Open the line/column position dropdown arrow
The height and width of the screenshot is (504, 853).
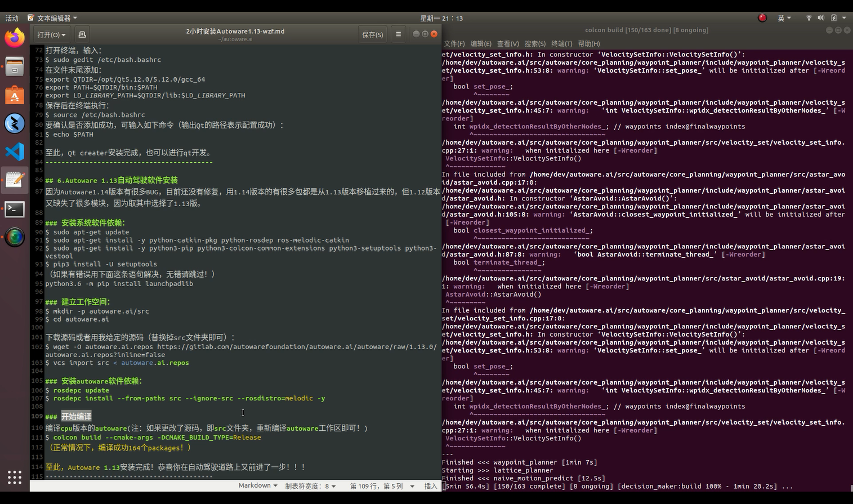pos(412,486)
